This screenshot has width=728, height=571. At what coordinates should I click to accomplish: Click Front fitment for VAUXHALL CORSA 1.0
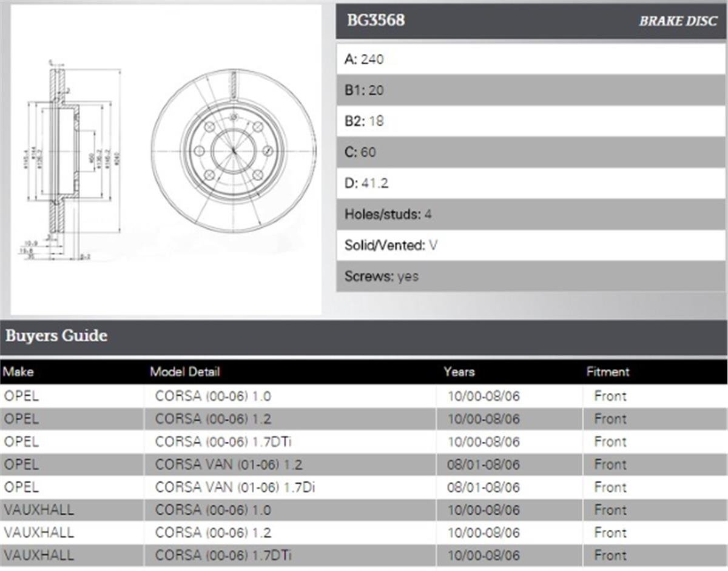(610, 510)
